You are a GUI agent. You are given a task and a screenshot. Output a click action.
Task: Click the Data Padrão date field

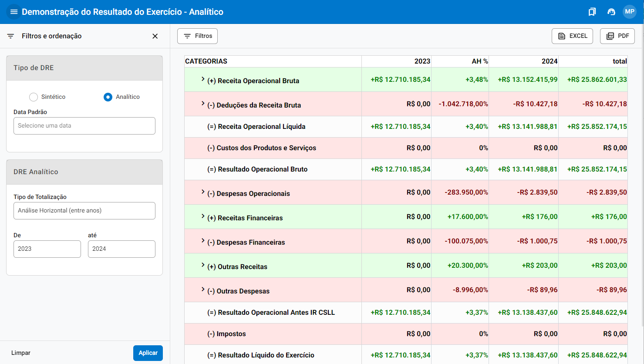[84, 126]
